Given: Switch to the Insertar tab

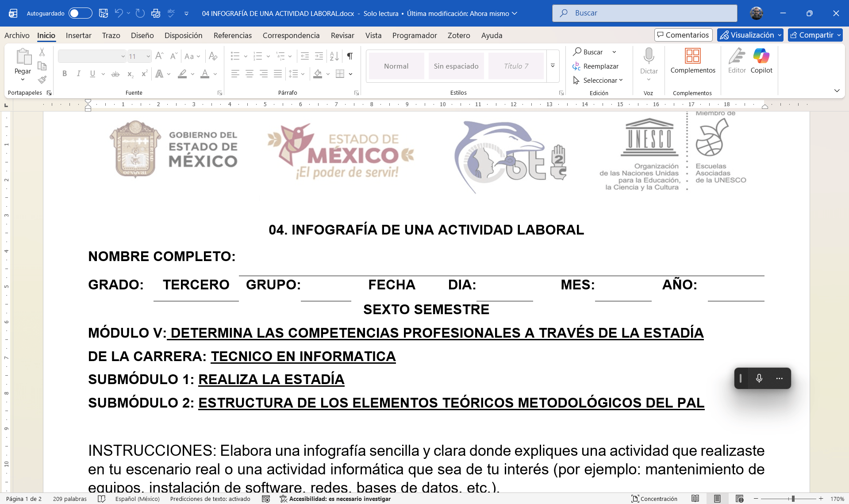Looking at the screenshot, I should coord(79,35).
